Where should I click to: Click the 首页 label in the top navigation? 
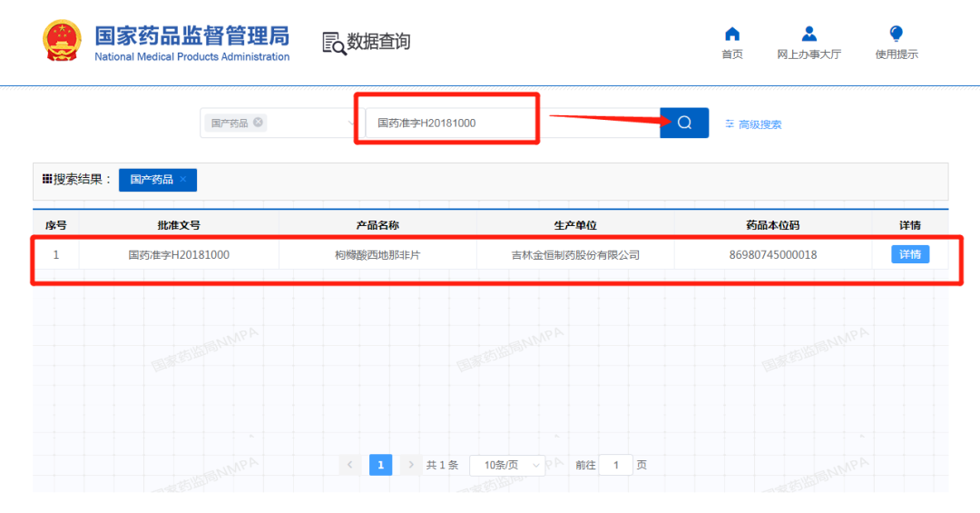point(732,54)
